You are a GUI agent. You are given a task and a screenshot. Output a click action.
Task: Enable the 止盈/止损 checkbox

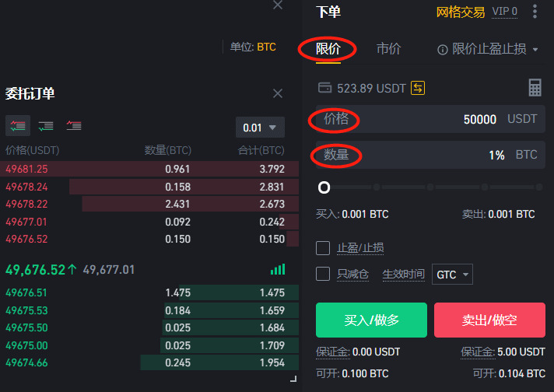tap(324, 248)
